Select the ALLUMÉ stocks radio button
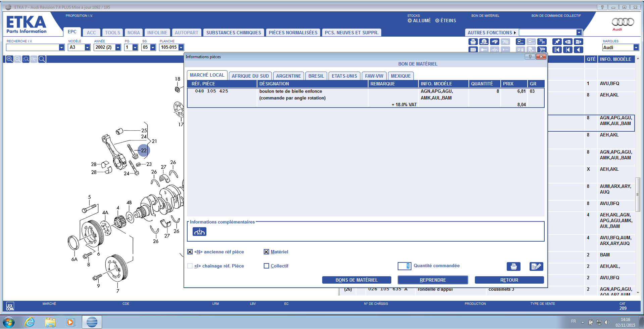The width and height of the screenshot is (644, 329). click(410, 20)
